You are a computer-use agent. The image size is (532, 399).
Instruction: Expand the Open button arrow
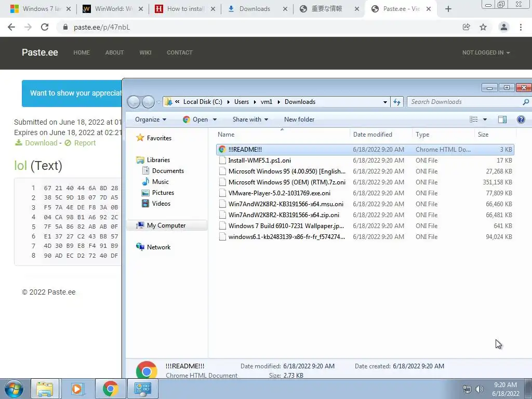(x=215, y=119)
